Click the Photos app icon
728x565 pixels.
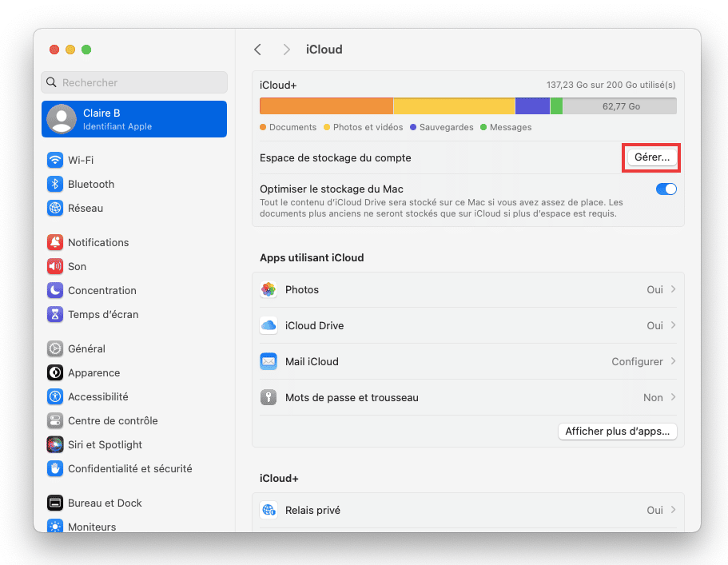point(269,290)
